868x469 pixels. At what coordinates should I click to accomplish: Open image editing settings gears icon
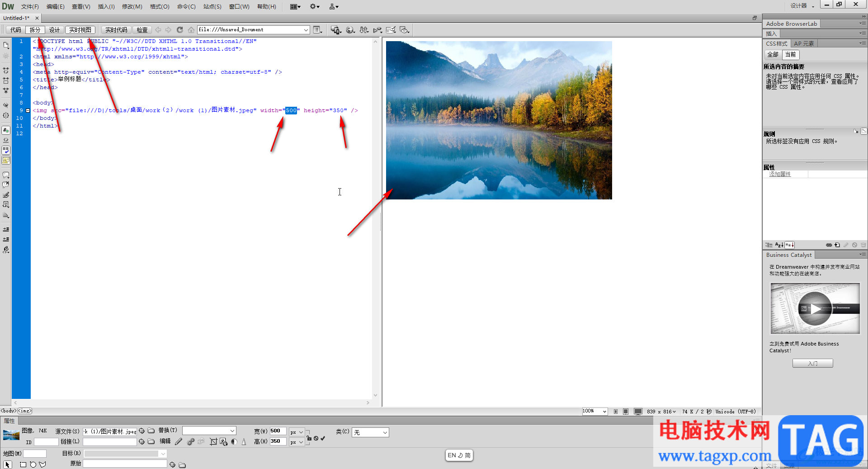(x=191, y=442)
